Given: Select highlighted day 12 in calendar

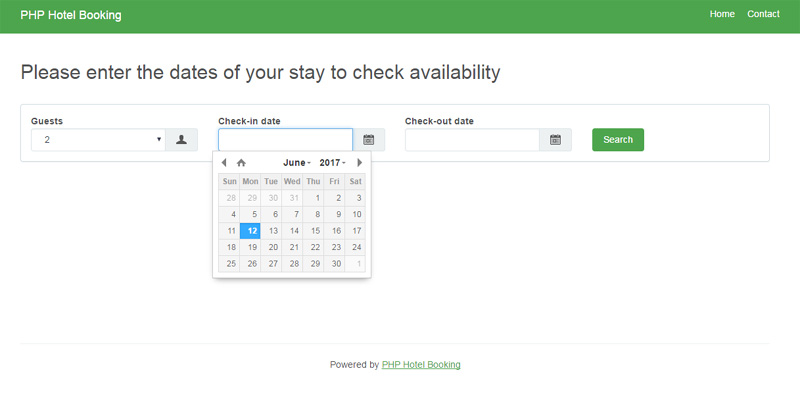Looking at the screenshot, I should point(250,231).
